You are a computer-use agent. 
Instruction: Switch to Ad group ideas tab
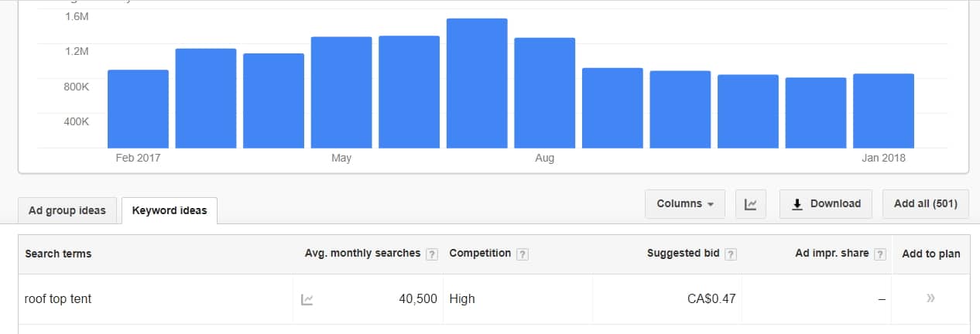point(67,210)
